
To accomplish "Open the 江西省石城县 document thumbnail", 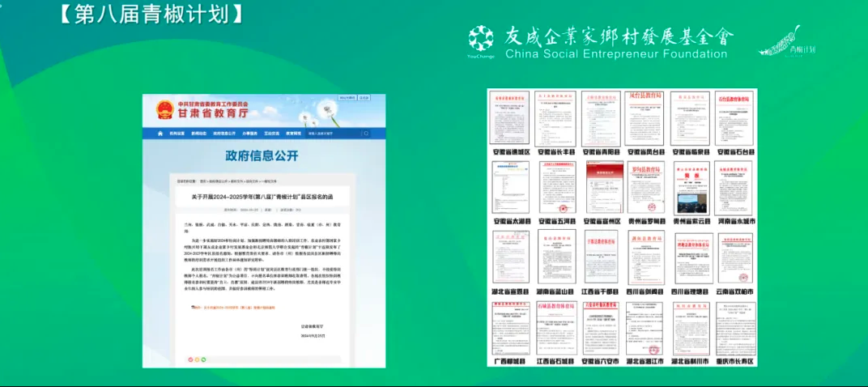I will click(556, 329).
